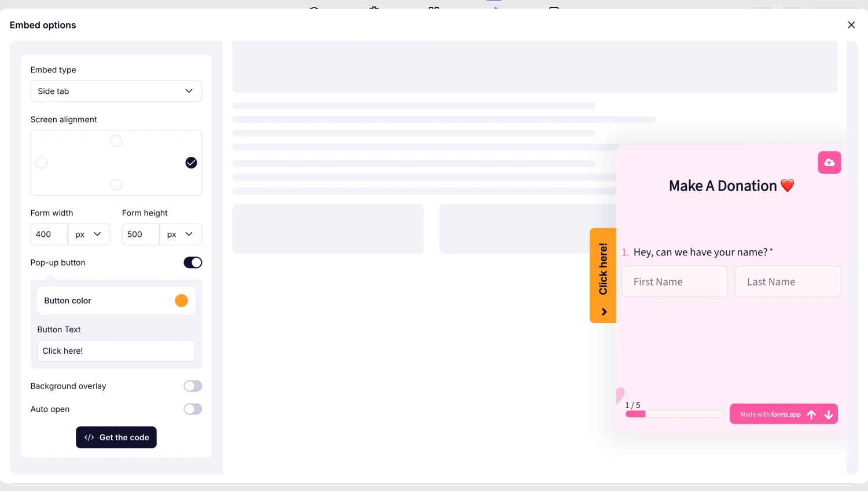Click the Made with forms.app link
The height and width of the screenshot is (491, 868).
pos(770,415)
